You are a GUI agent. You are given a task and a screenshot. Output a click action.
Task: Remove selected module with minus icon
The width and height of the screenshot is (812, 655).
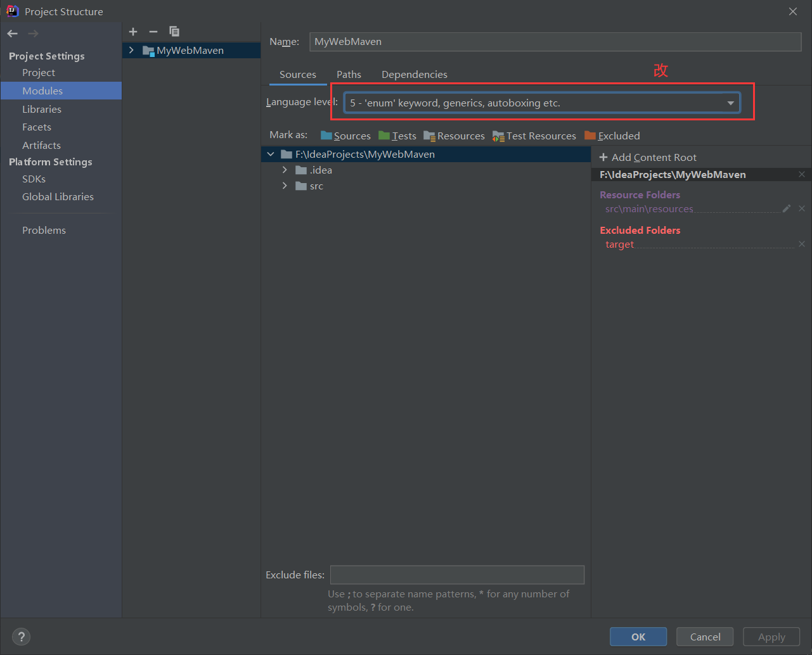153,32
